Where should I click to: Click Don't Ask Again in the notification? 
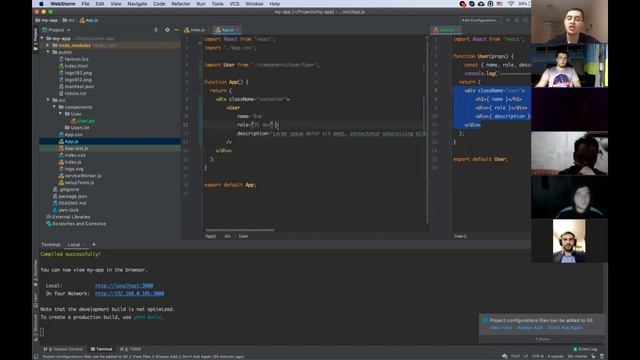(565, 328)
